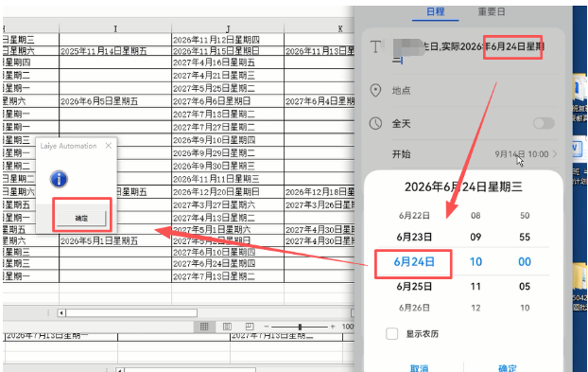Click cell 2027年6月6日星期日
The image size is (588, 372).
[x=228, y=101]
